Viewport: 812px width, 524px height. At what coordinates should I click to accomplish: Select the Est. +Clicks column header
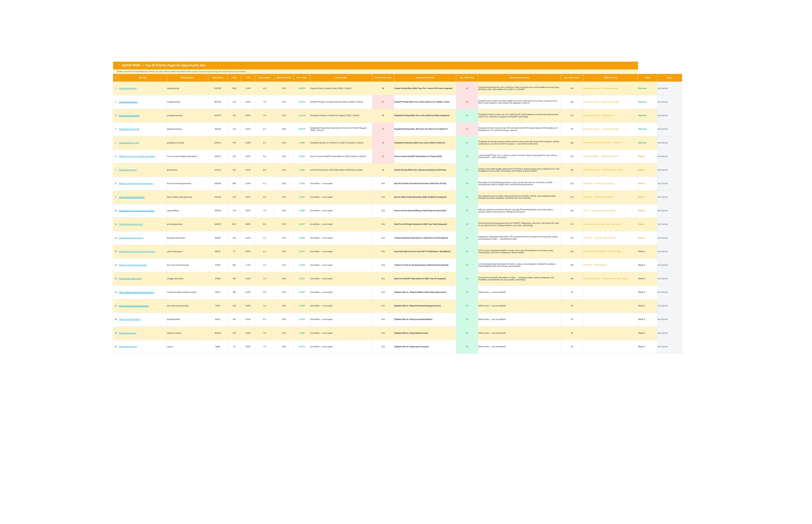click(301, 77)
